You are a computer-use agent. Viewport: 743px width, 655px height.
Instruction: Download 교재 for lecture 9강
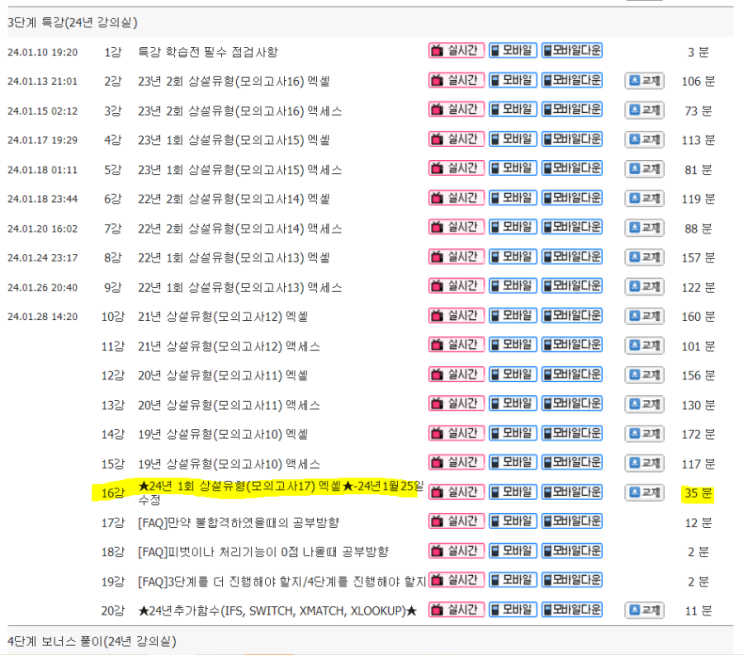coord(644,287)
